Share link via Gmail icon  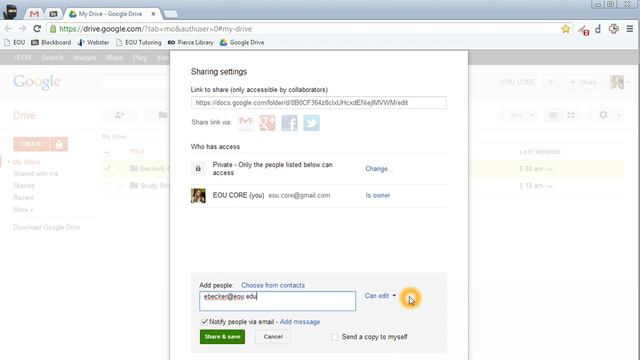[245, 123]
